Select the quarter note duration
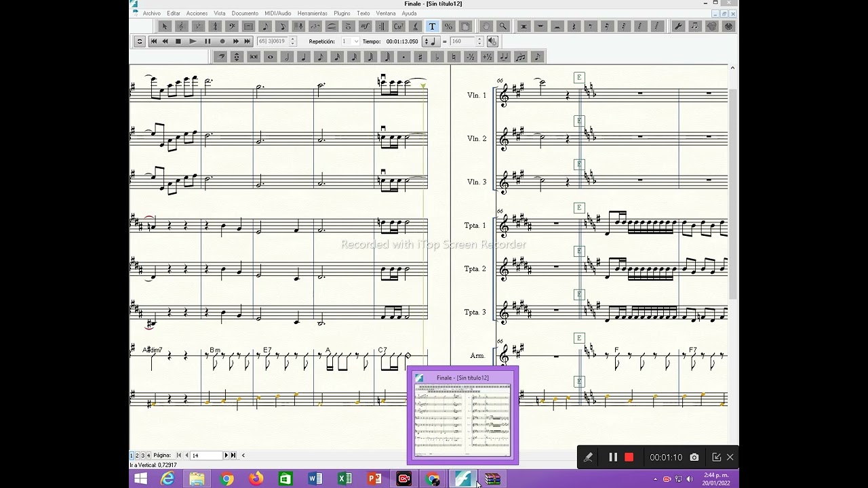Screen dimensions: 868x488 [x=304, y=57]
